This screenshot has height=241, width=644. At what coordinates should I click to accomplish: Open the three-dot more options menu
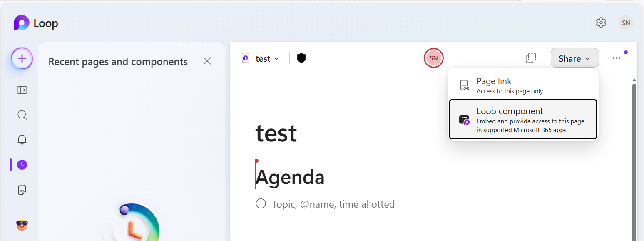point(617,58)
